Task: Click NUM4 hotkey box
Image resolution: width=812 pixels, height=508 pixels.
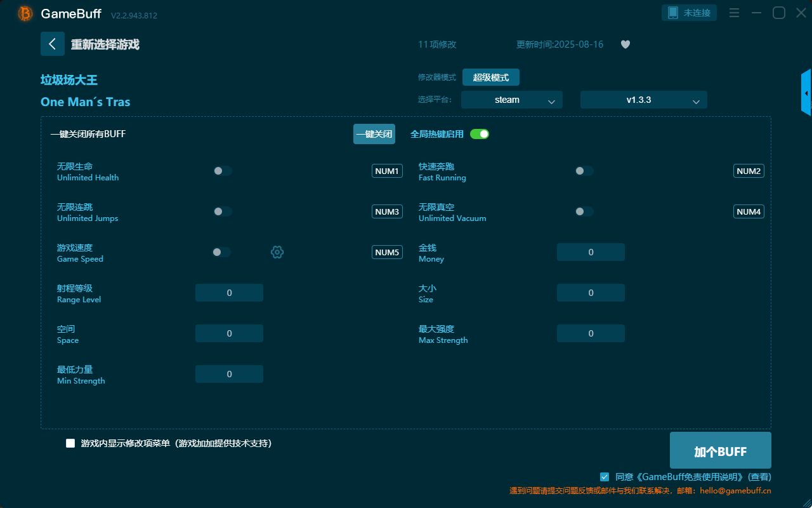Action: click(x=749, y=211)
